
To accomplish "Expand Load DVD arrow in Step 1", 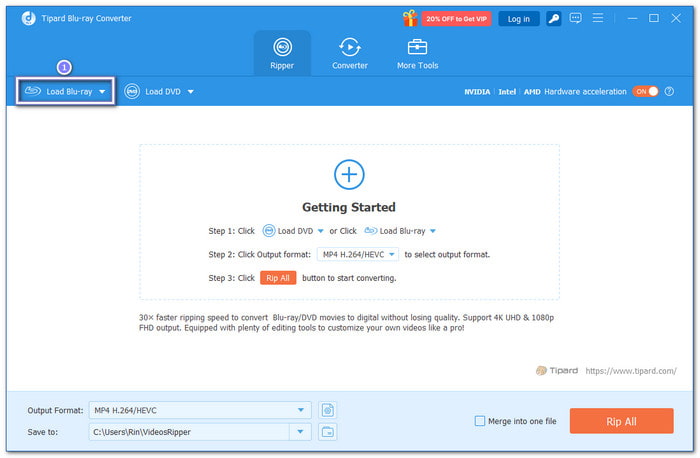I will click(x=321, y=231).
